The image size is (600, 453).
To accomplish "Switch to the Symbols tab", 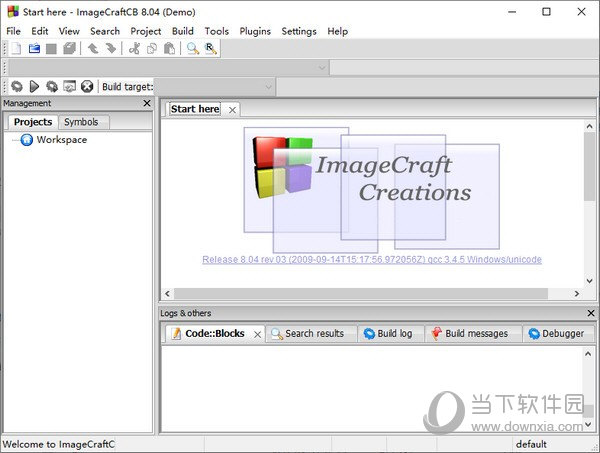I will [81, 122].
